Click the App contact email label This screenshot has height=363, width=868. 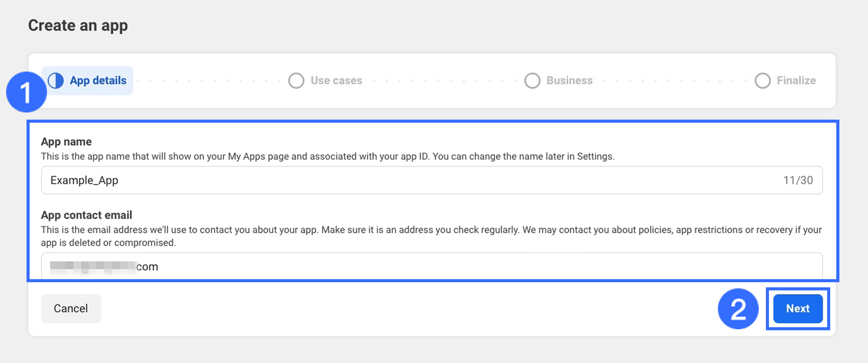click(x=86, y=215)
